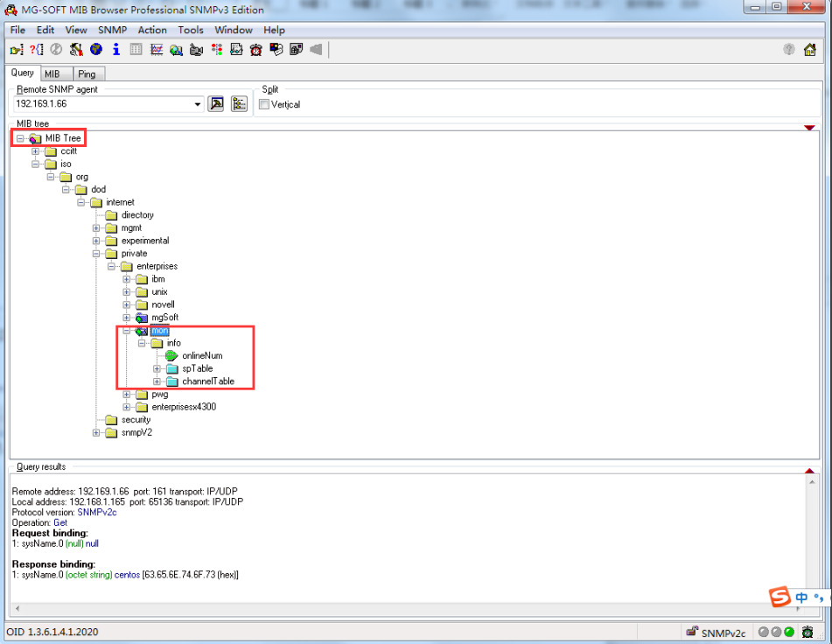Expand the pwg tree node
Viewport: 832px width, 644px height.
coord(127,394)
